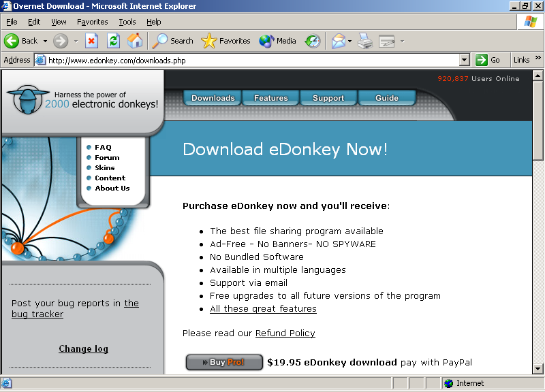
Task: Open the Help menu
Action: tap(154, 22)
